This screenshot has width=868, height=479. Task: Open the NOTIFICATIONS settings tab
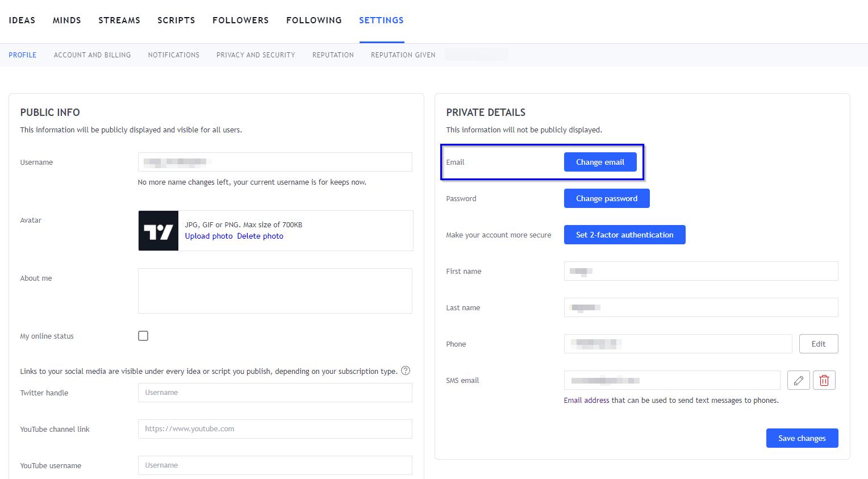point(173,55)
